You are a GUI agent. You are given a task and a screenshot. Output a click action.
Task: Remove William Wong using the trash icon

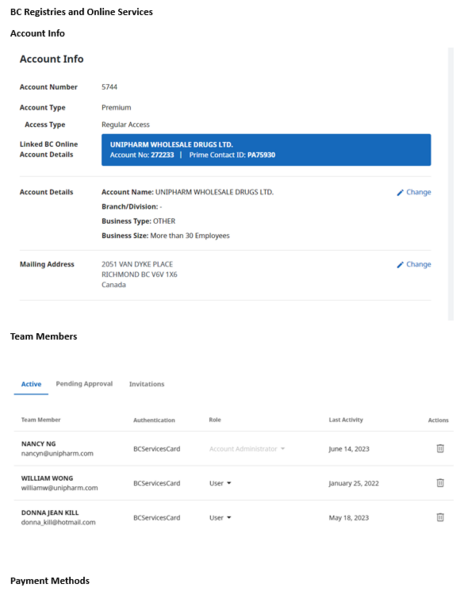[440, 483]
